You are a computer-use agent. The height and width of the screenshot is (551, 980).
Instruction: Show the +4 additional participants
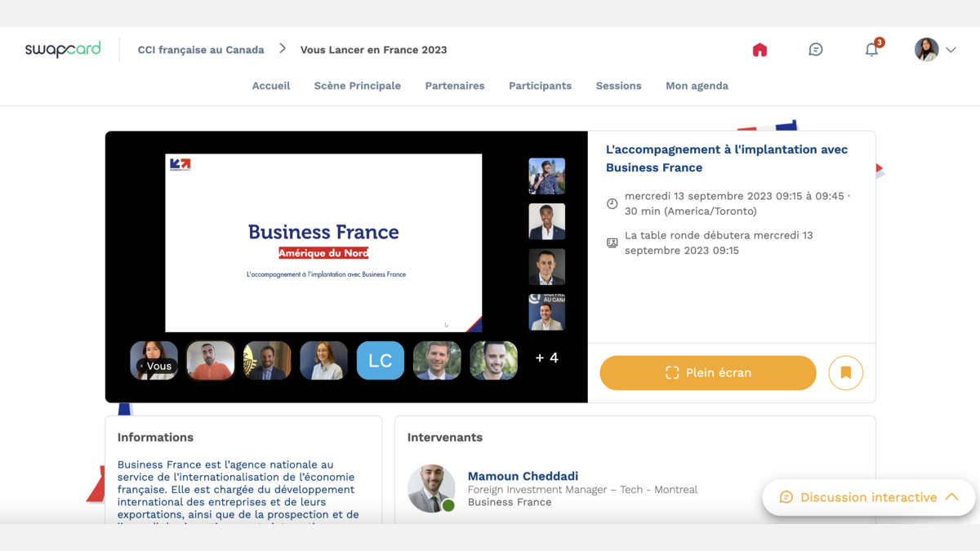coord(546,358)
